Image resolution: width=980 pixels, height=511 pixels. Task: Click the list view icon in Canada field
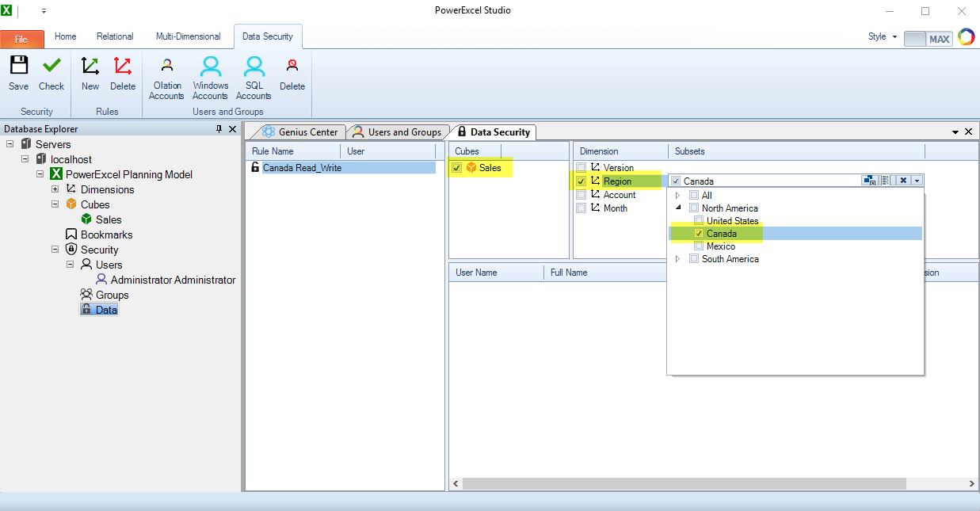click(x=886, y=181)
